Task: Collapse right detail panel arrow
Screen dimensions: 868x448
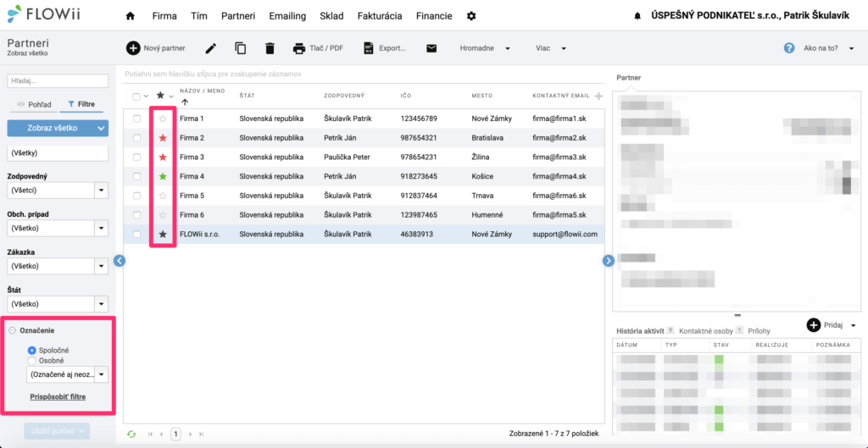Action: [609, 261]
